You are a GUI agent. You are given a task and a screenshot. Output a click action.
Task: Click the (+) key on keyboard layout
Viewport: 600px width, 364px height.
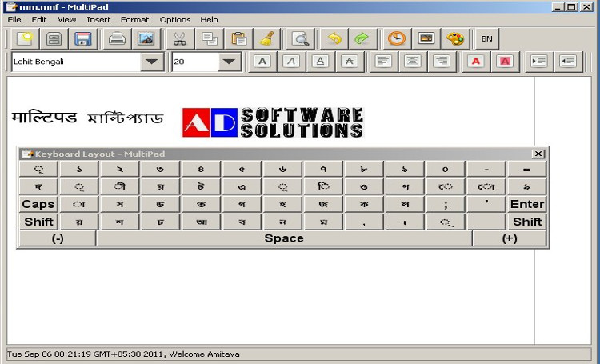tap(510, 238)
